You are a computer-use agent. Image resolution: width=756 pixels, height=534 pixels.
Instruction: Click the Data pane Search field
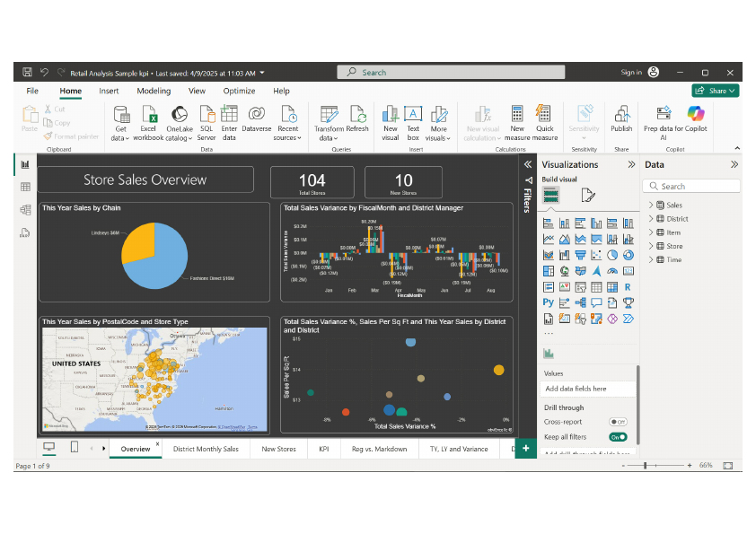pos(691,186)
